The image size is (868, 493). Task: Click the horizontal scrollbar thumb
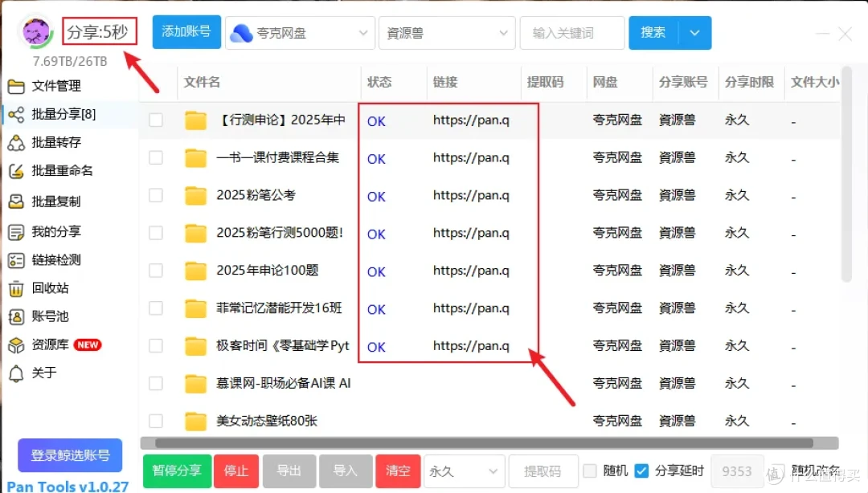[x=485, y=443]
